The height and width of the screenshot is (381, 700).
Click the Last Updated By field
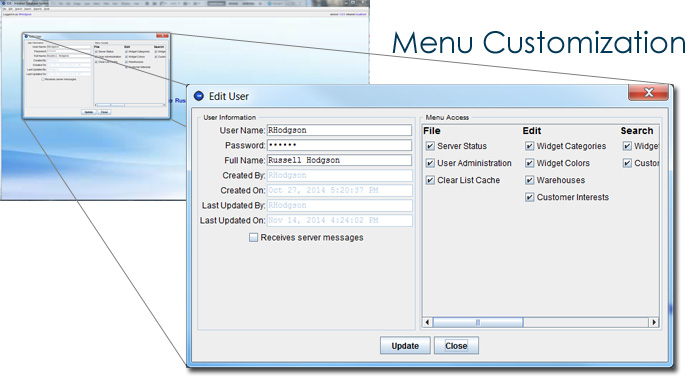coord(339,205)
